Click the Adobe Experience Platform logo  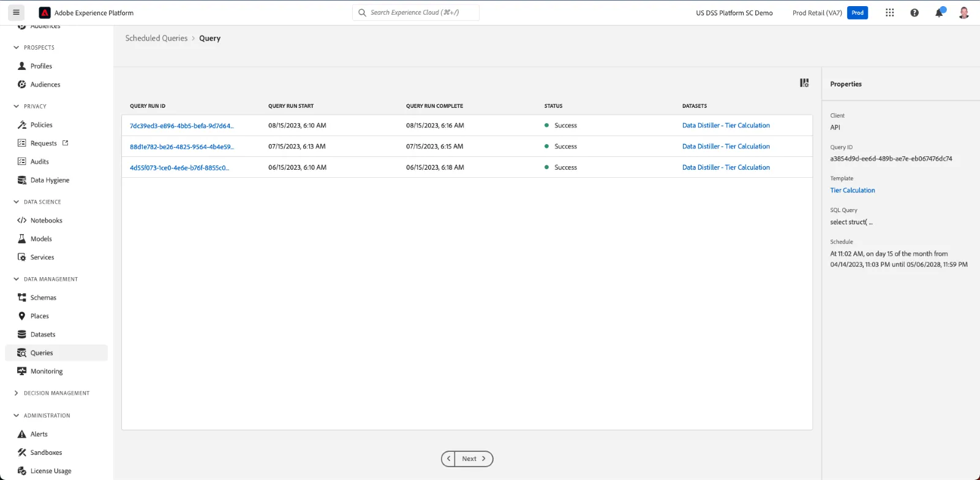(x=44, y=13)
